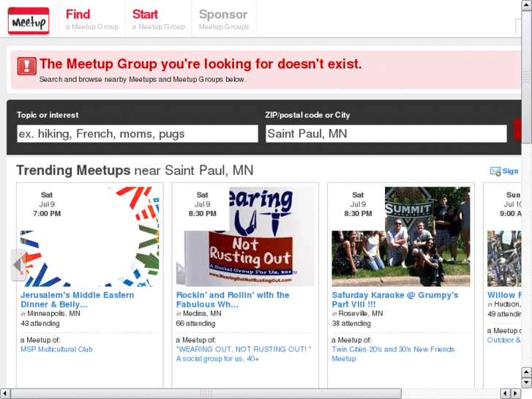Click the previous arrow on the Meetups carousel

tap(20, 265)
